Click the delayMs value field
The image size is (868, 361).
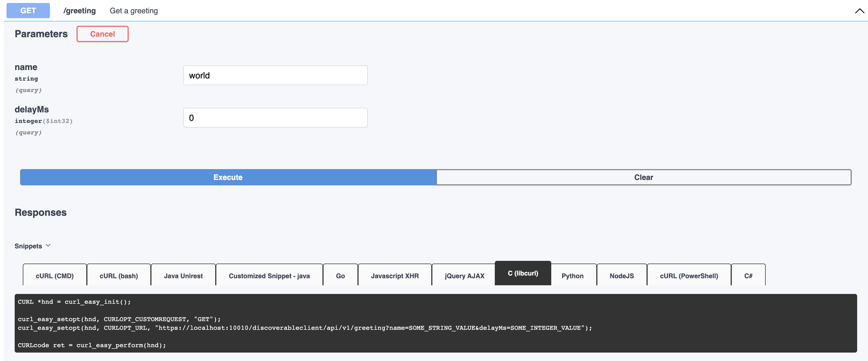pyautogui.click(x=275, y=117)
